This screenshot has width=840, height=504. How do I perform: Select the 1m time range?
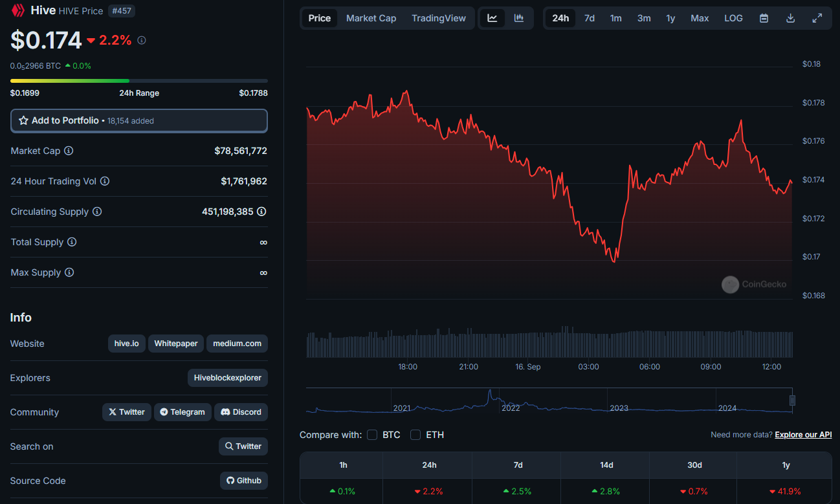pos(616,18)
